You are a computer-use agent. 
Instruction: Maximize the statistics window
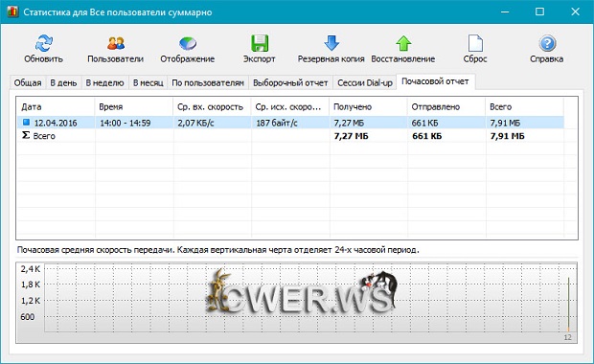click(539, 11)
